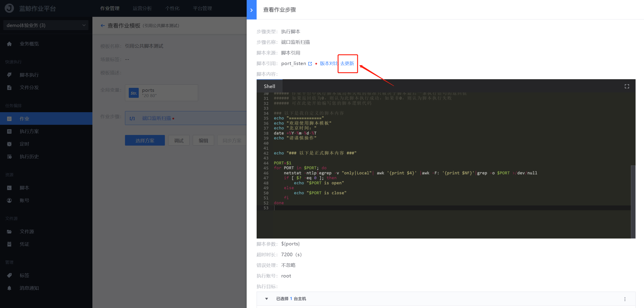Click the 文件分发 document icon
The height and width of the screenshot is (308, 644).
tap(9, 88)
